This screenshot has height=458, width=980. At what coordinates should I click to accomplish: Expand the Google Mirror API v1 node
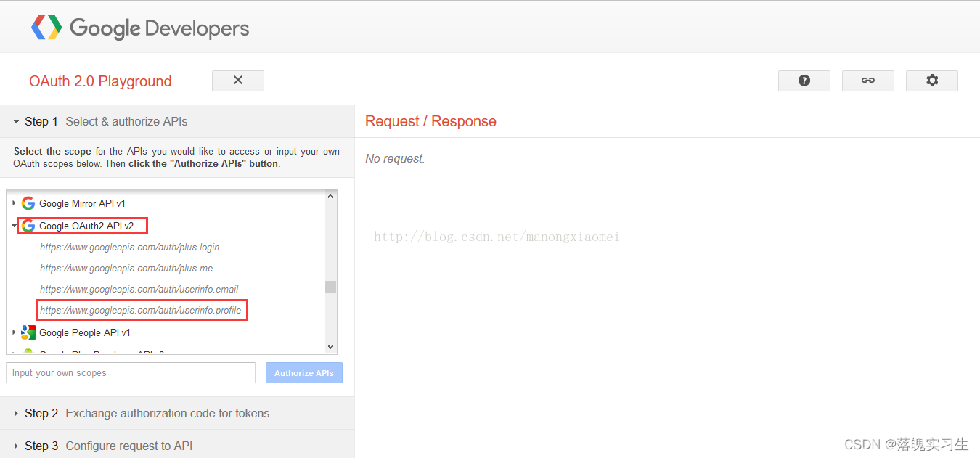14,203
